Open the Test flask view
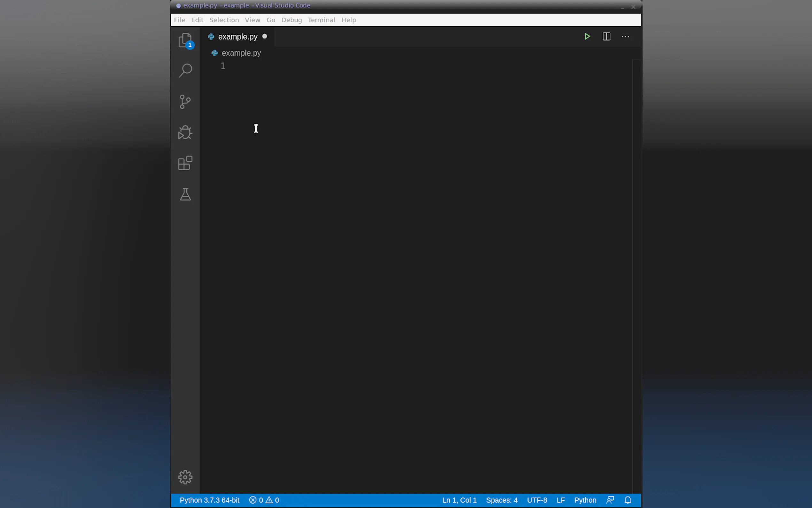This screenshot has height=508, width=812. (185, 194)
